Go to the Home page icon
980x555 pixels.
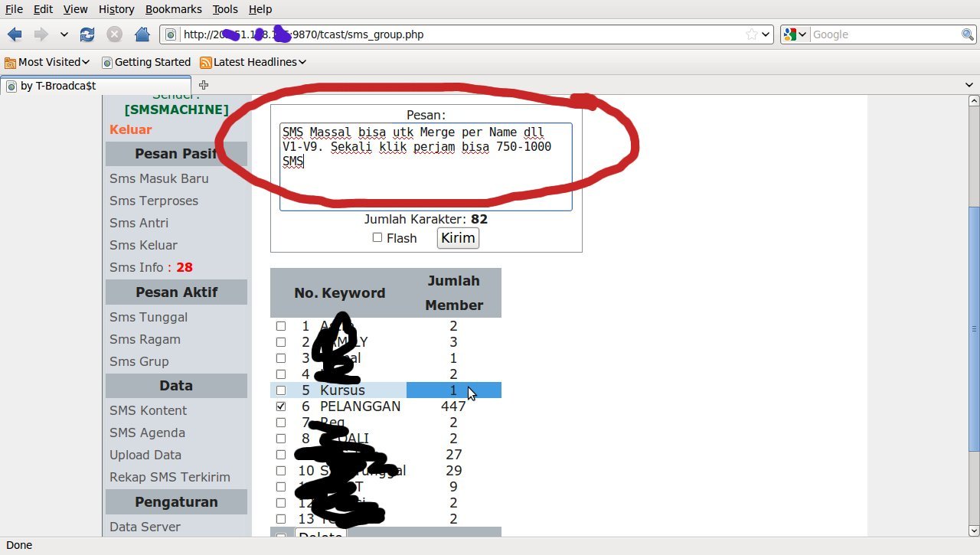(142, 34)
